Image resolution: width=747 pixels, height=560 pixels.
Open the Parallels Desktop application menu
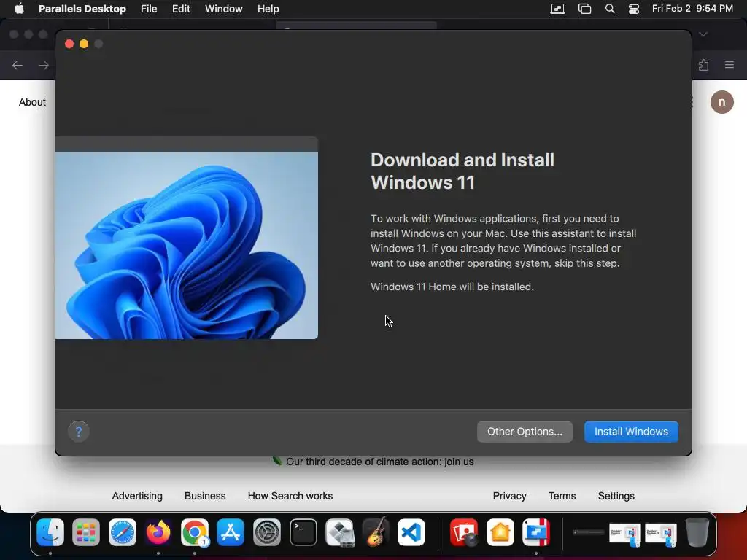click(x=82, y=9)
